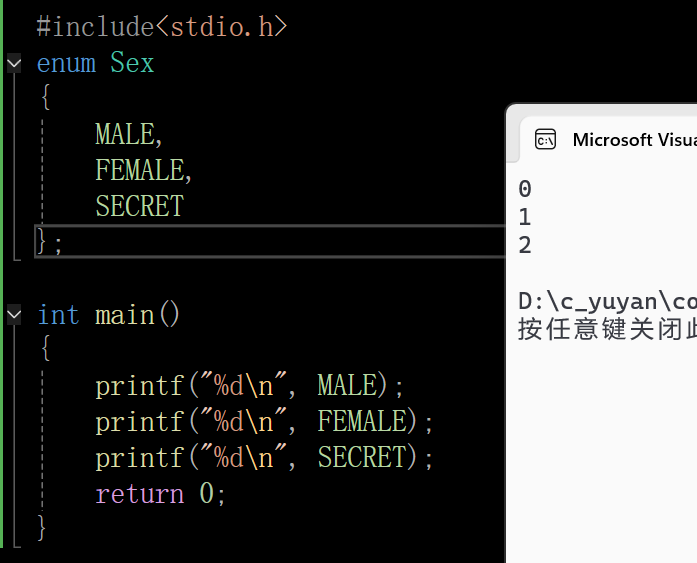Screen dimensions: 697x563
Task: Click the console window terminal icon
Action: [545, 140]
